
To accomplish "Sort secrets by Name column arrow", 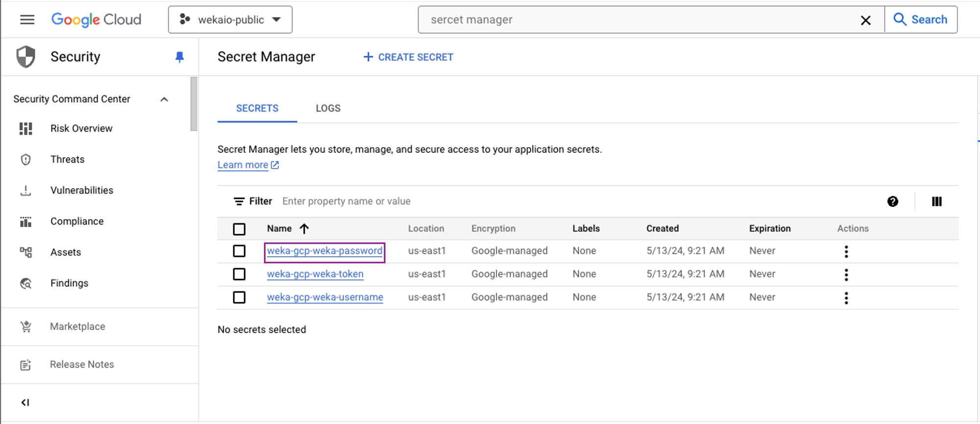I will point(304,228).
